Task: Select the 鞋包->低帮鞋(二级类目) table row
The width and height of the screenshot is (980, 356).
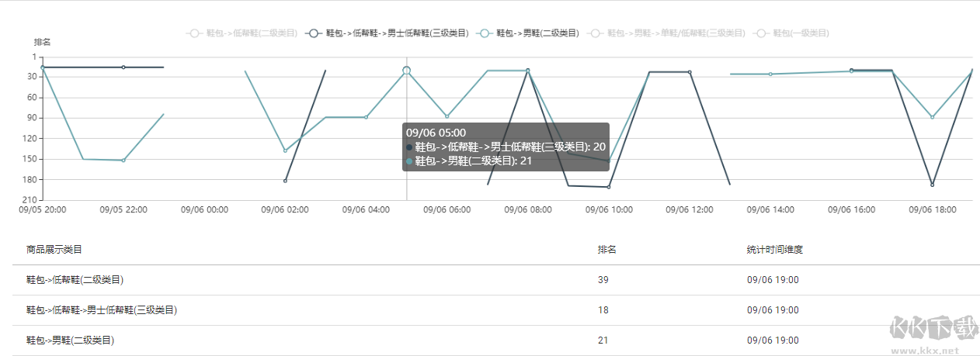Action: pyautogui.click(x=496, y=280)
